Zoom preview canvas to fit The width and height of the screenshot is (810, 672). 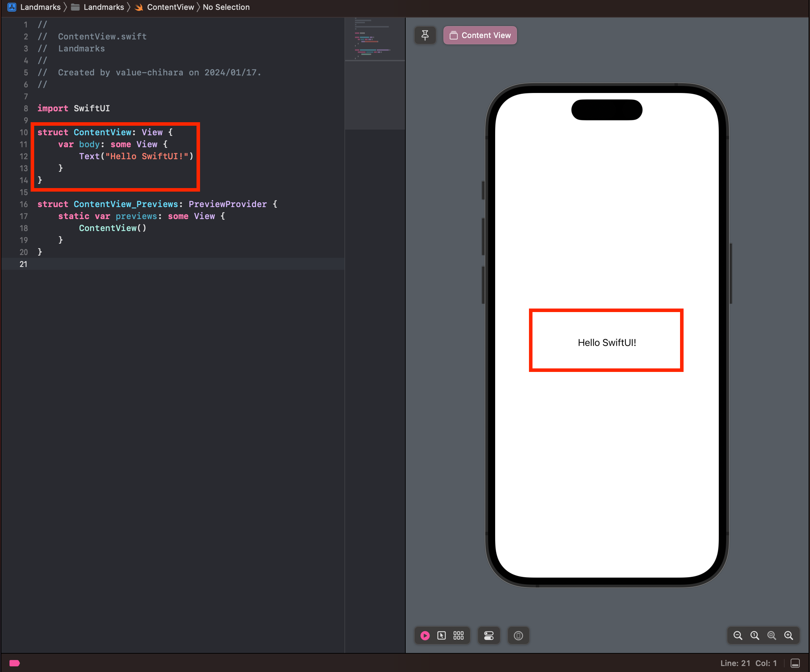pos(771,635)
